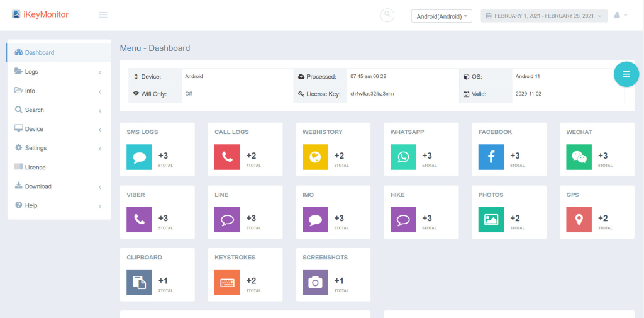The image size is (644, 318).
Task: Click the Photos picture icon
Action: [x=491, y=220]
